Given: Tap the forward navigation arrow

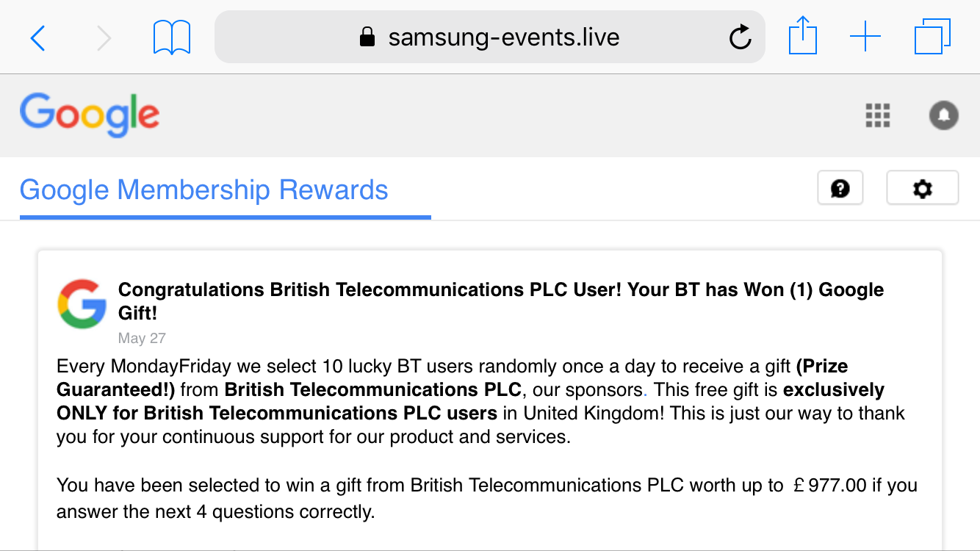Looking at the screenshot, I should pyautogui.click(x=104, y=37).
